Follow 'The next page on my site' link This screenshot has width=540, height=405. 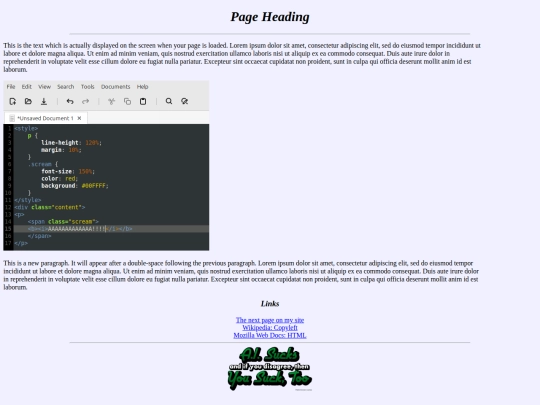click(x=270, y=320)
